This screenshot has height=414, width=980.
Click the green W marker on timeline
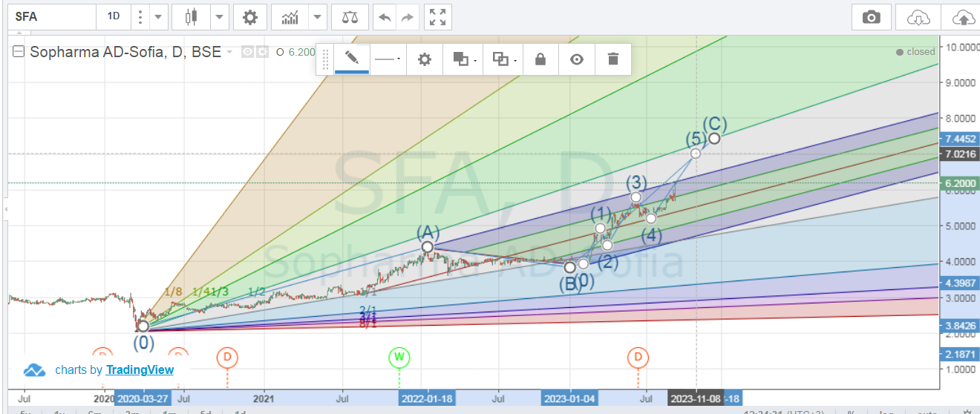tap(399, 357)
